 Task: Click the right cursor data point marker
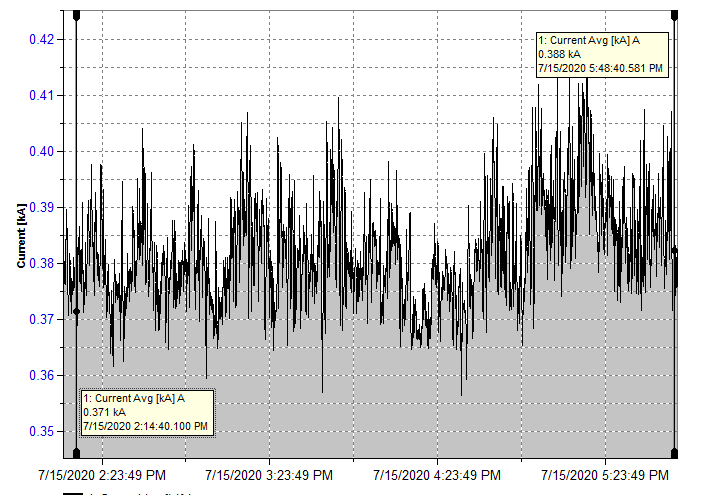pos(674,250)
